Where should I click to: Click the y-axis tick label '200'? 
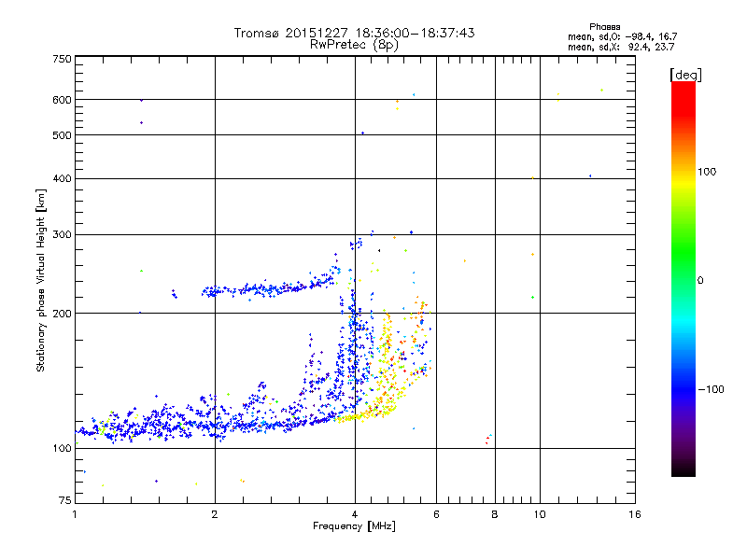(62, 314)
